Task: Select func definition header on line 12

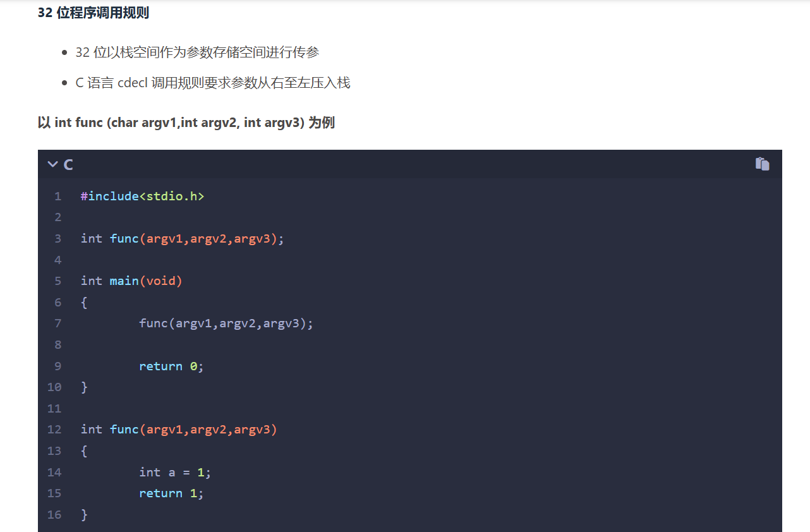Action: pyautogui.click(x=179, y=429)
